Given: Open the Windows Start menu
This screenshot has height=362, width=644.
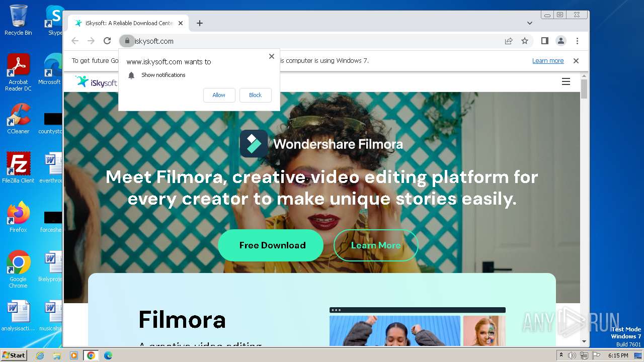Looking at the screenshot, I should tap(14, 355).
